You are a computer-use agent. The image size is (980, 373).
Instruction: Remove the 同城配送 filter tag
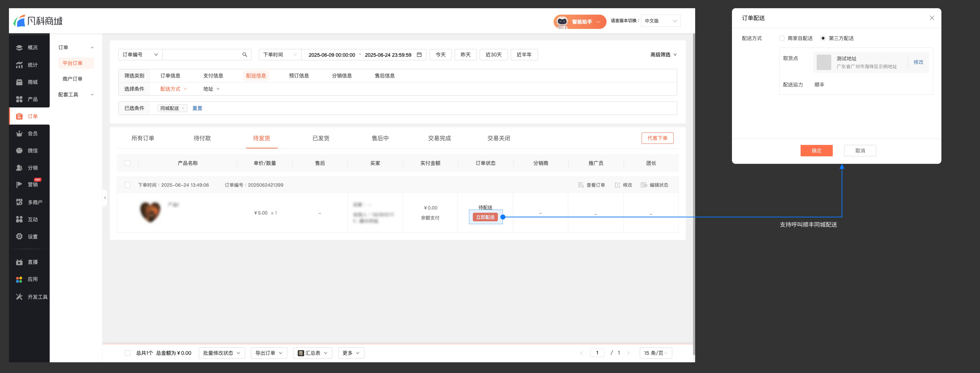pyautogui.click(x=183, y=108)
